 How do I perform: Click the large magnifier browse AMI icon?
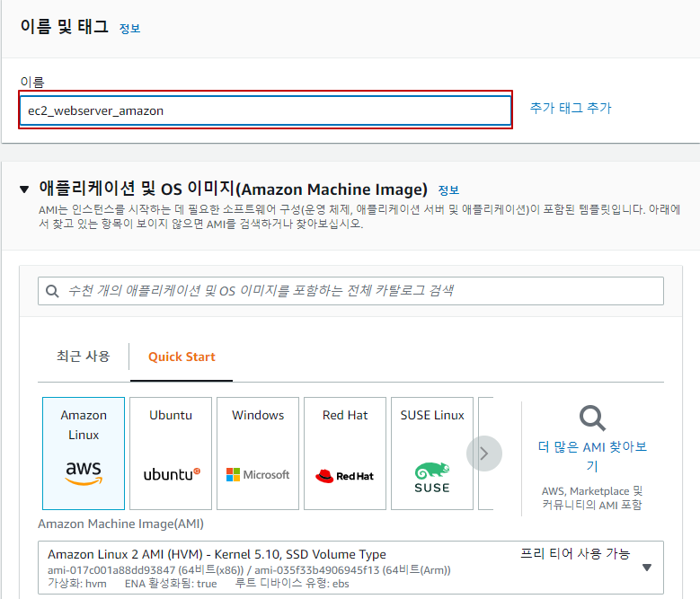[592, 418]
